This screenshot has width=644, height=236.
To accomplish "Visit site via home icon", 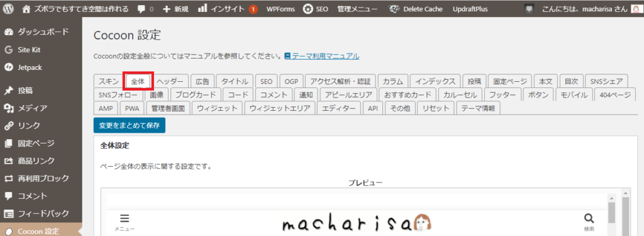I will coord(26,9).
